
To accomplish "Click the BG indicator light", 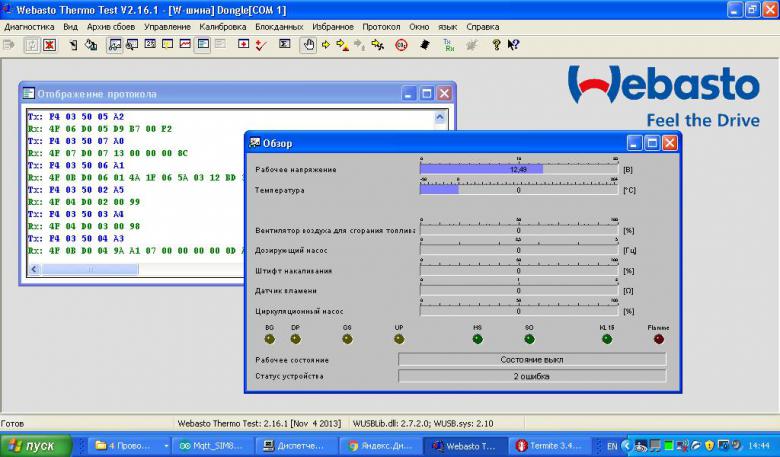I will pos(270,339).
